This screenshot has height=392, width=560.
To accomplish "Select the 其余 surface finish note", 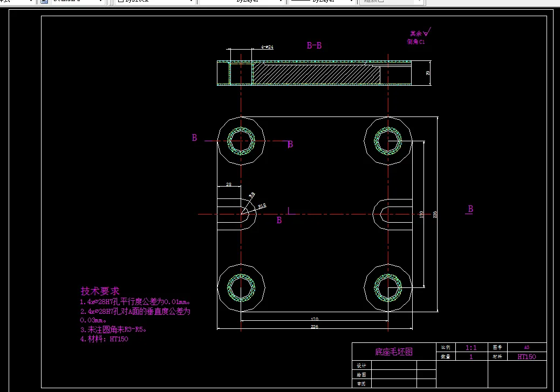I will pos(416,33).
